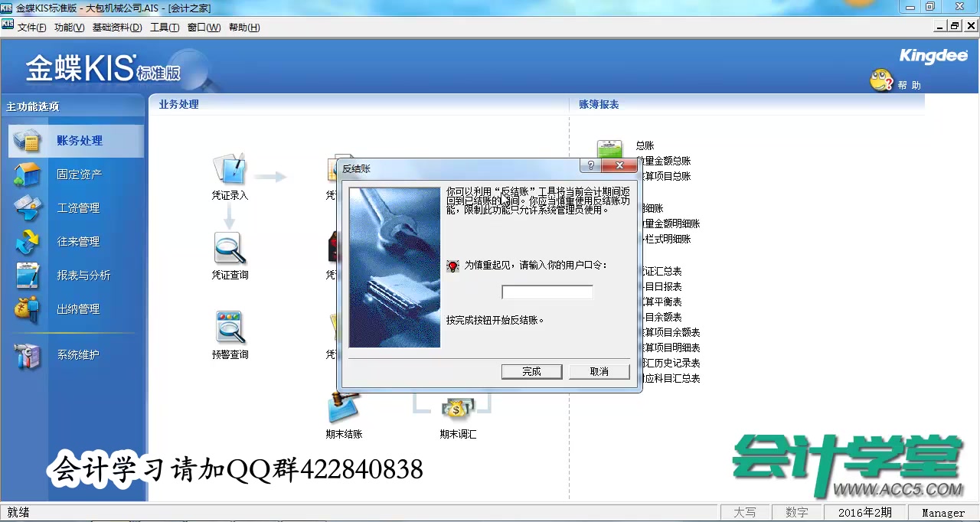The width and height of the screenshot is (980, 522).
Task: Click 取消 to cancel dialog
Action: 599,371
